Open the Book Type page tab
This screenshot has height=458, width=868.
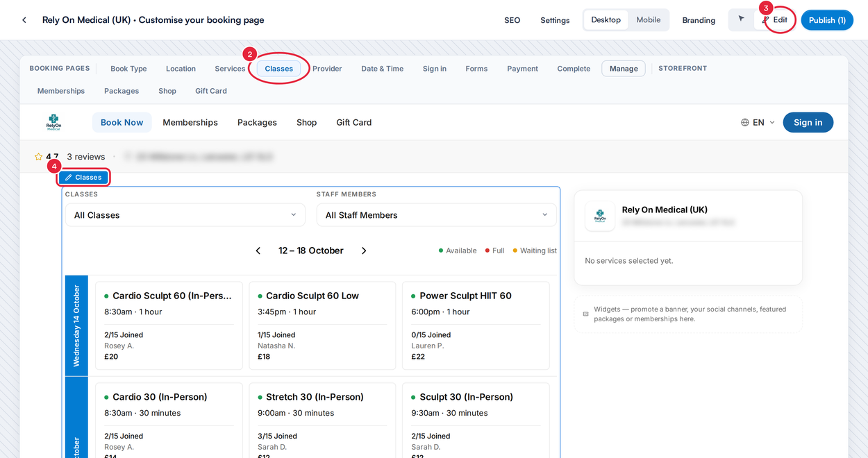[128, 69]
